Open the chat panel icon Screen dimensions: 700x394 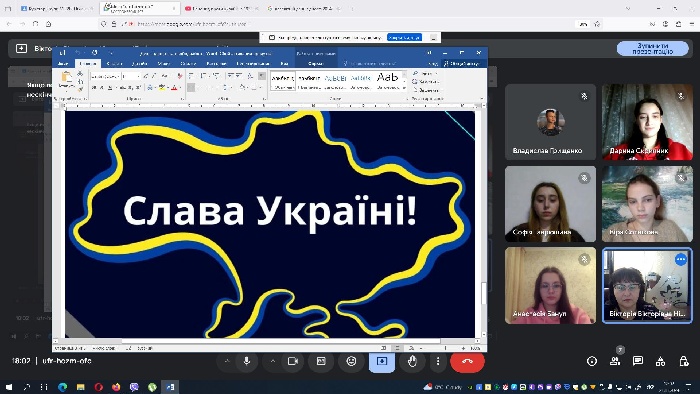(638, 361)
